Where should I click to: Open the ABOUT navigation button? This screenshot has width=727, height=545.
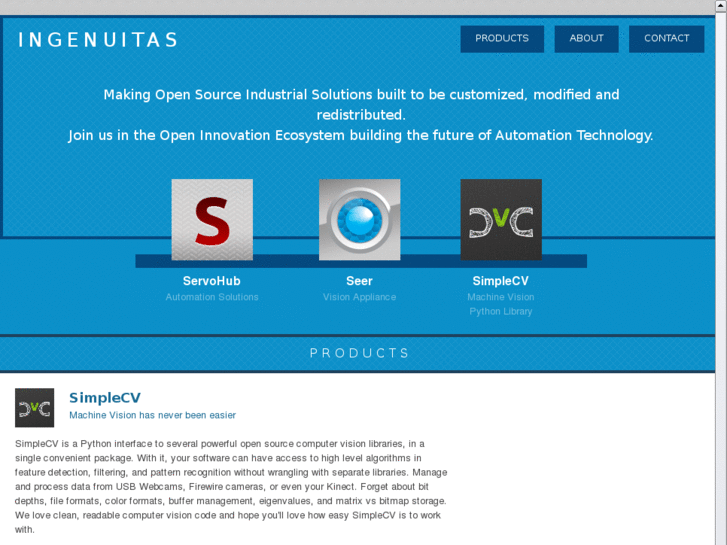point(587,38)
